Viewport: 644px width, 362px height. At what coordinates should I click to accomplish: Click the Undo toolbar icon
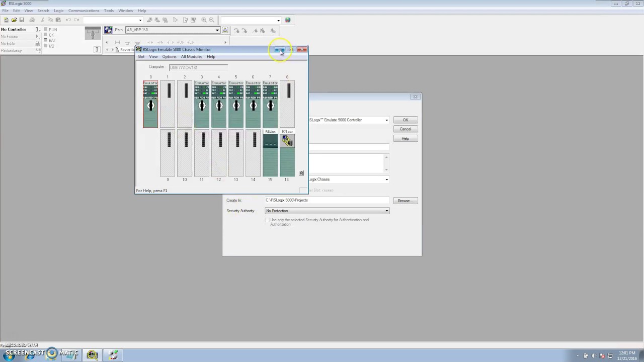click(x=68, y=20)
